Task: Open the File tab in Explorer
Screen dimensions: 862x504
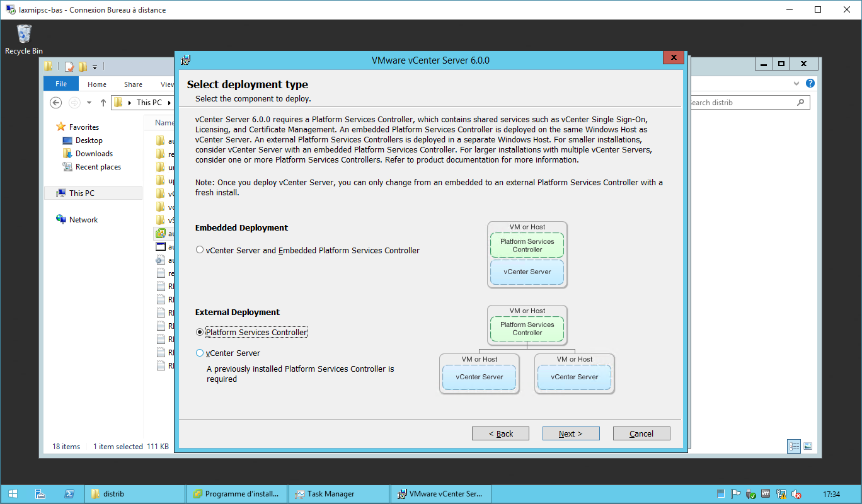Action: [61, 84]
